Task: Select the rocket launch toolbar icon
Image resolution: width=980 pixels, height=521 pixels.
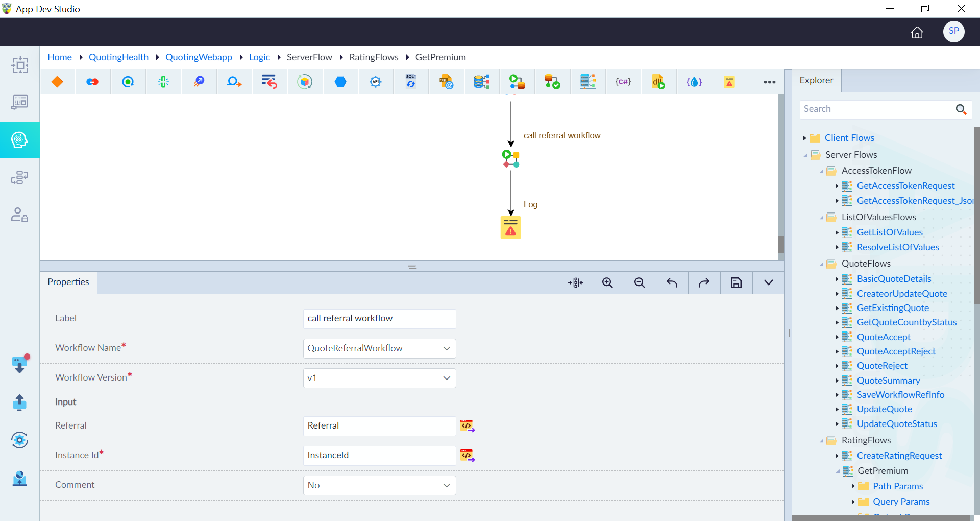Action: click(199, 82)
